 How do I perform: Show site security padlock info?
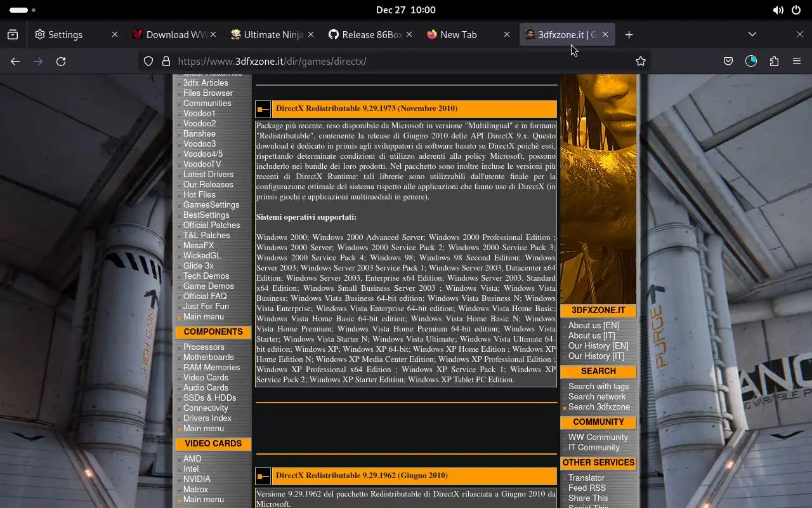(166, 61)
